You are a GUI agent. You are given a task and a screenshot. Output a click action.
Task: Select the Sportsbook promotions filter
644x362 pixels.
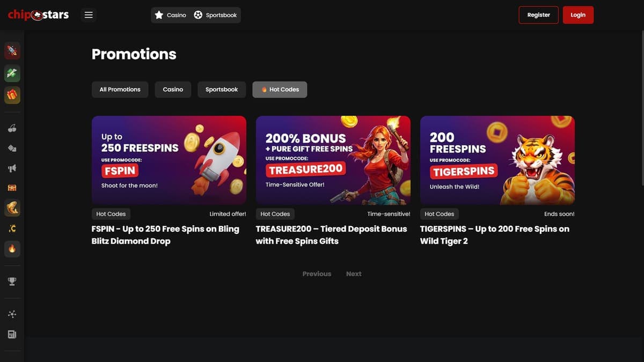pyautogui.click(x=222, y=90)
